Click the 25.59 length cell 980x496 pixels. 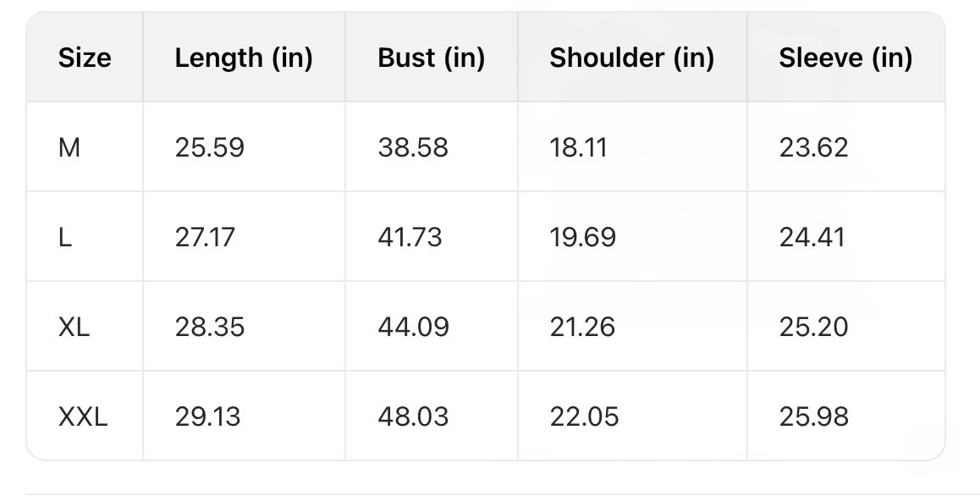(x=210, y=148)
